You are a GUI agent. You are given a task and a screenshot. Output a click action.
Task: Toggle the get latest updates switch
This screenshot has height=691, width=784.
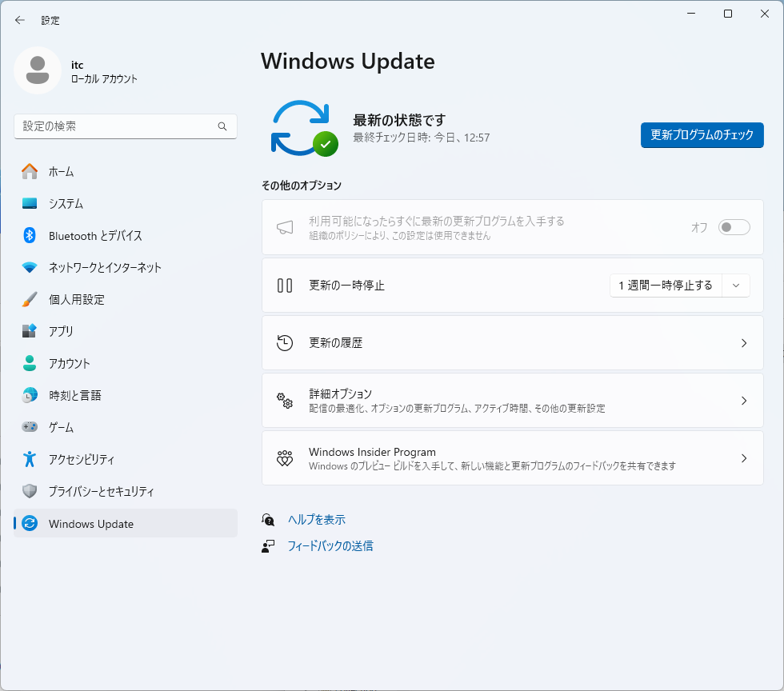734,227
